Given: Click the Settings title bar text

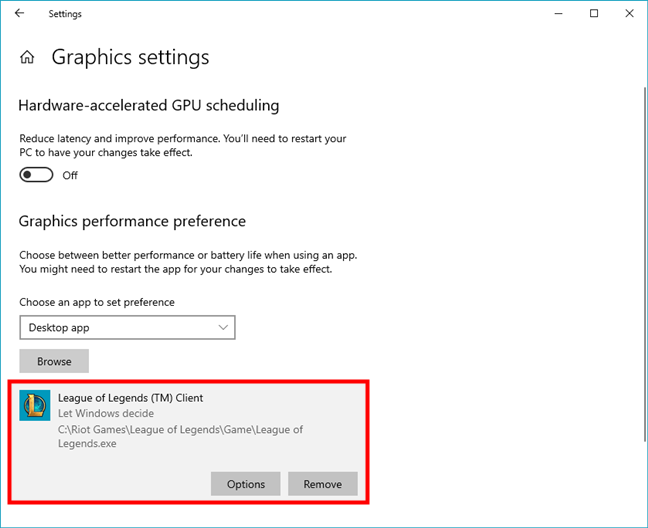Looking at the screenshot, I should pos(65,14).
